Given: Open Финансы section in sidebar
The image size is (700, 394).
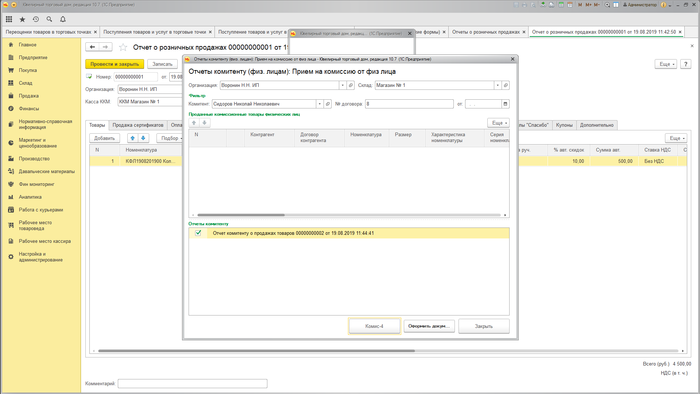Looking at the screenshot, I should coord(29,108).
